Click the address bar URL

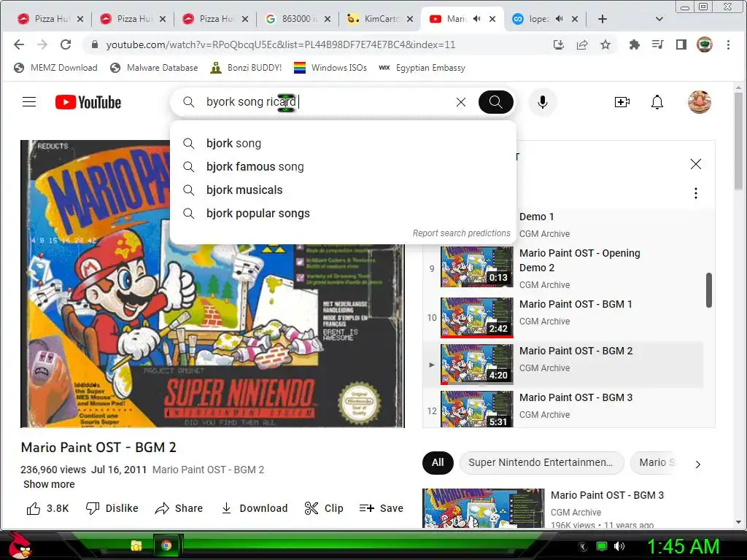(281, 44)
